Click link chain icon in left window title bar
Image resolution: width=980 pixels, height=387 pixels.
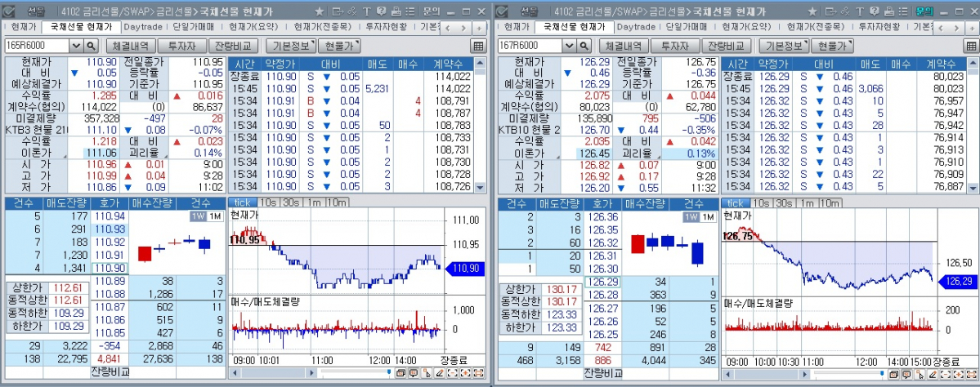click(x=353, y=11)
